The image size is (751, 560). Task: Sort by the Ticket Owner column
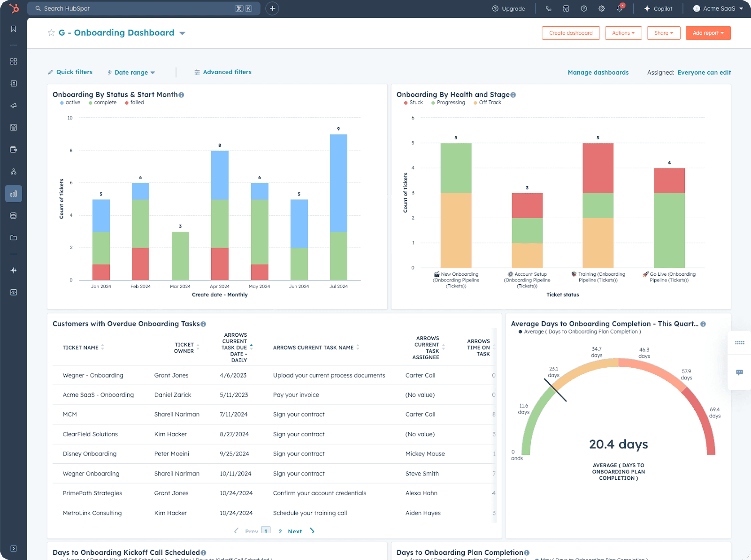click(x=187, y=348)
